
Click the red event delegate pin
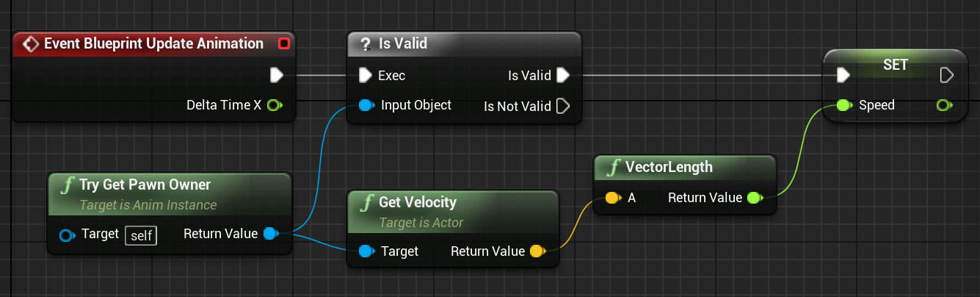pyautogui.click(x=284, y=44)
